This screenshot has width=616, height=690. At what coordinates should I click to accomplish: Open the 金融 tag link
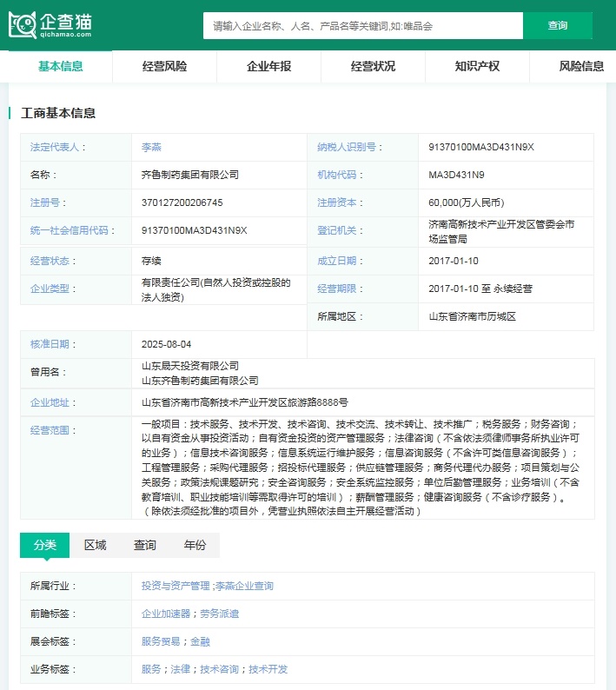(200, 641)
